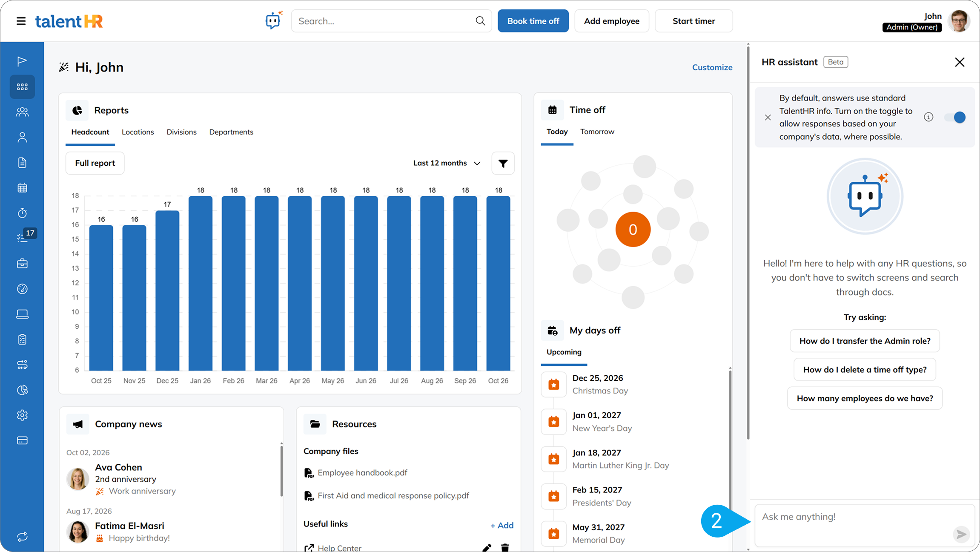Ask "How do I transfer the Admin role?"
Viewport: 980px width, 552px height.
click(865, 341)
